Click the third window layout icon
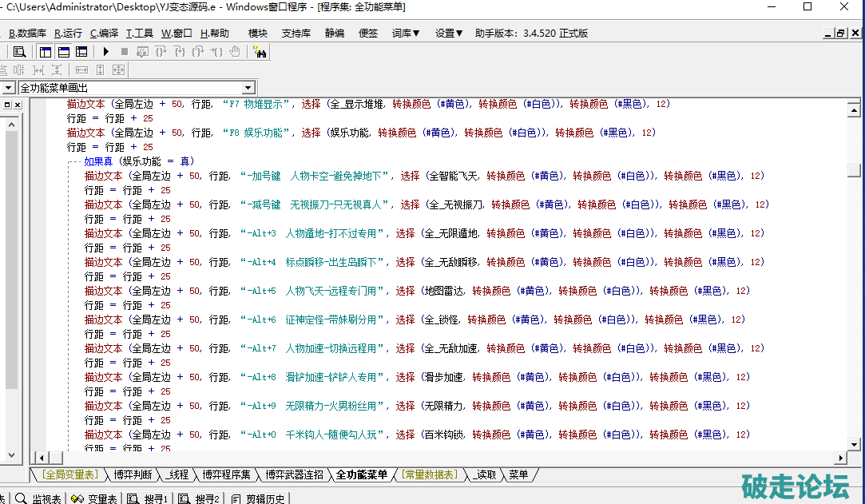The width and height of the screenshot is (865, 504). tap(81, 52)
